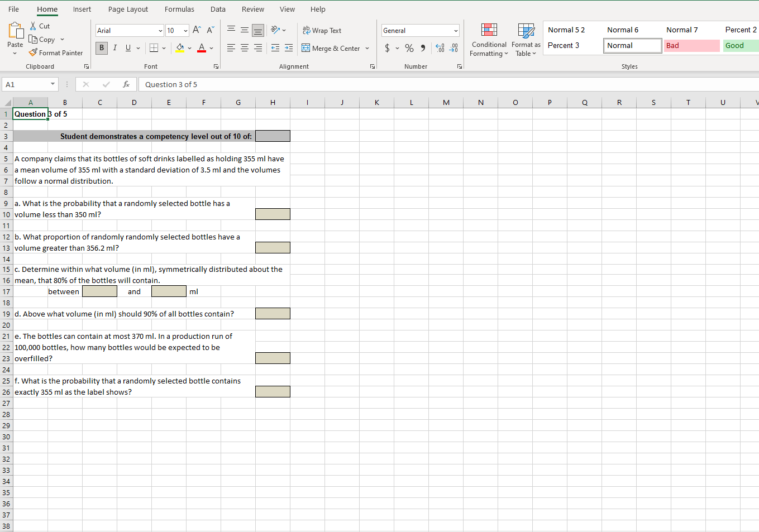759x532 pixels.
Task: Apply Merge & Center
Action: (x=332, y=49)
